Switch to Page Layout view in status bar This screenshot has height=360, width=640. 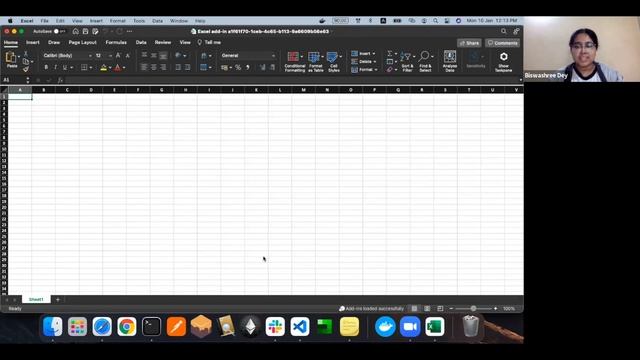pyautogui.click(x=427, y=309)
